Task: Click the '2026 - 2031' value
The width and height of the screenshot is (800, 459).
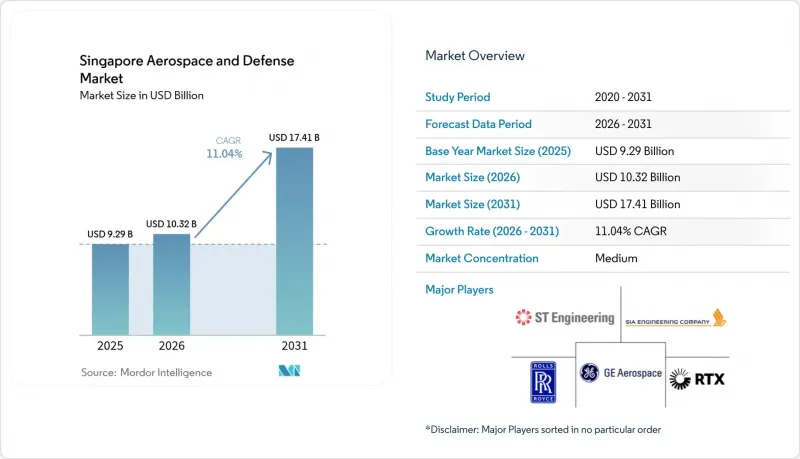Action: point(623,124)
